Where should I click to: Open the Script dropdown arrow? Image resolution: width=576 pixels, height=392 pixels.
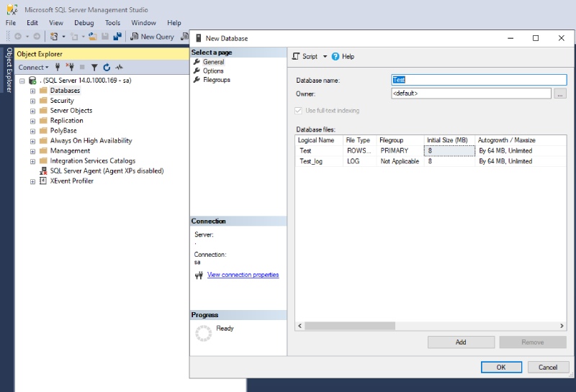(325, 56)
